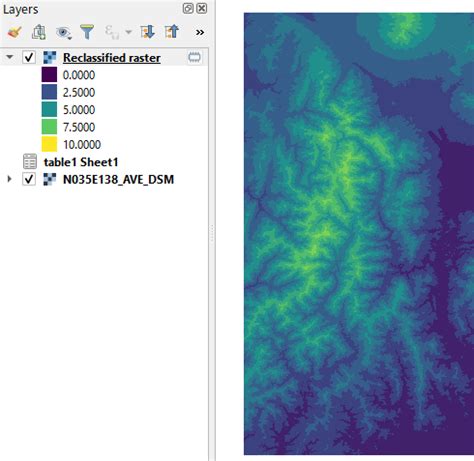Click the memory layer indicator beside Reclassified raster
The width and height of the screenshot is (474, 461).
coord(194,57)
